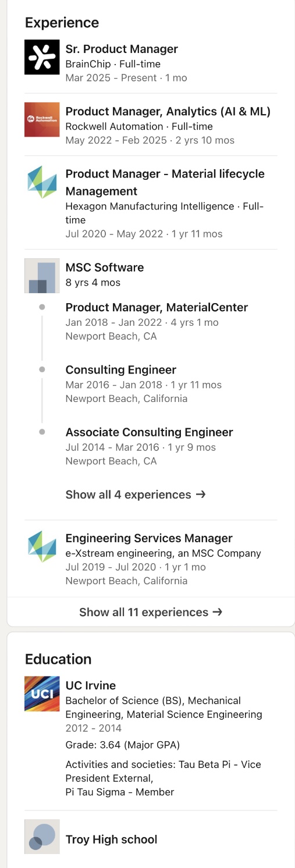Expand Show all 4 experiences
The width and height of the screenshot is (295, 868).
tap(136, 495)
